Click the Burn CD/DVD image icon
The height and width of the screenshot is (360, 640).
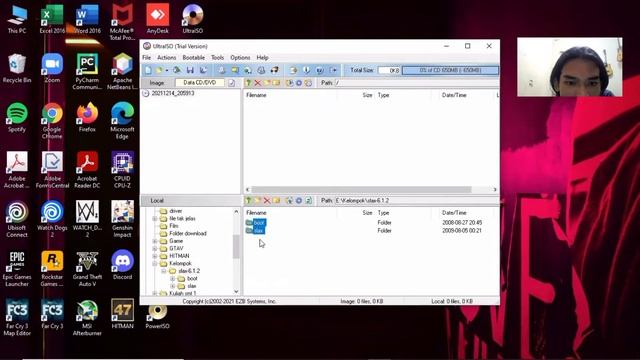point(275,70)
